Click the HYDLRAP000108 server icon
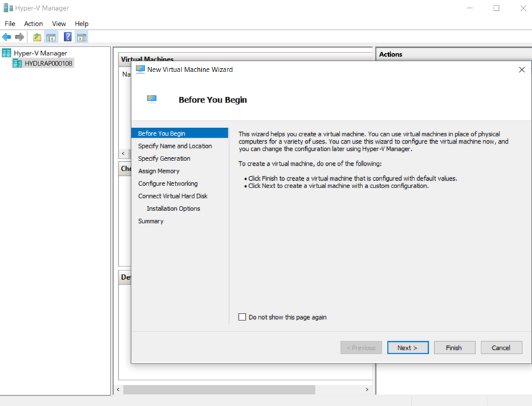532x406 pixels. point(18,63)
